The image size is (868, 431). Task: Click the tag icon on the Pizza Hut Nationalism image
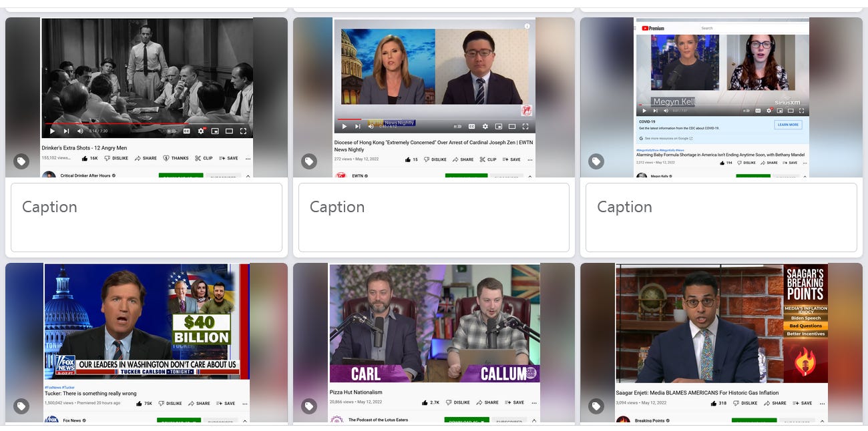point(308,406)
